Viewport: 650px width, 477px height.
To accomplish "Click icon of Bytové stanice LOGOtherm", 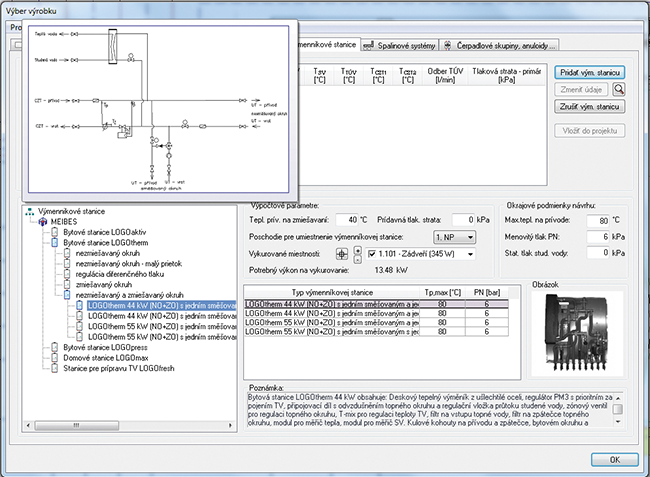I will 54,242.
